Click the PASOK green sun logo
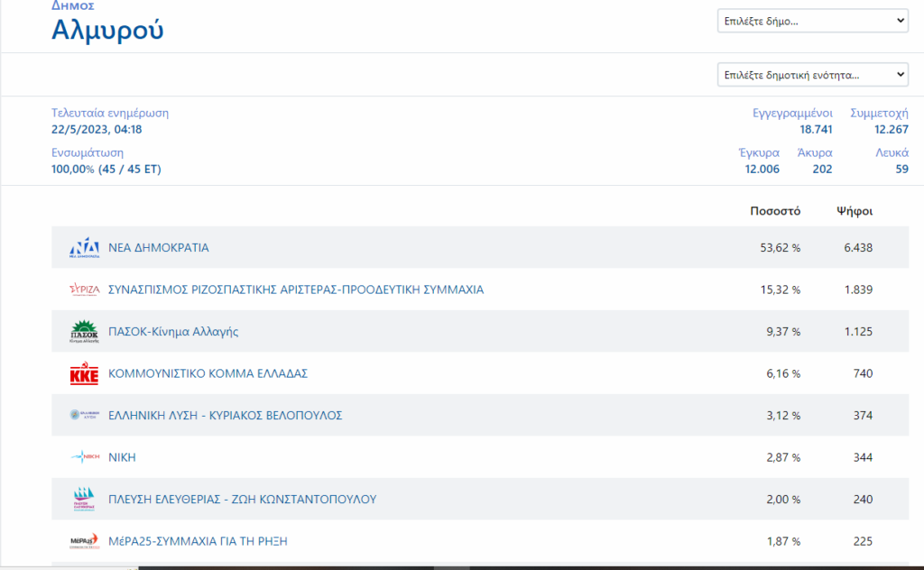 [84, 332]
